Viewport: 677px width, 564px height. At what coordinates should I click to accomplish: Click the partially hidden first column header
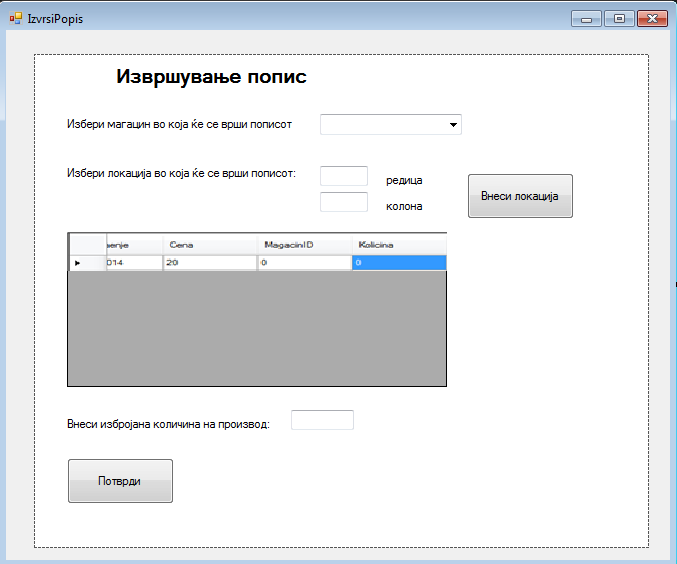point(134,244)
